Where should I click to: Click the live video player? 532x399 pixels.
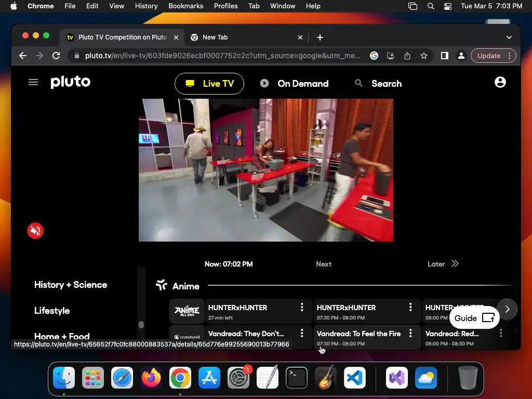click(265, 170)
